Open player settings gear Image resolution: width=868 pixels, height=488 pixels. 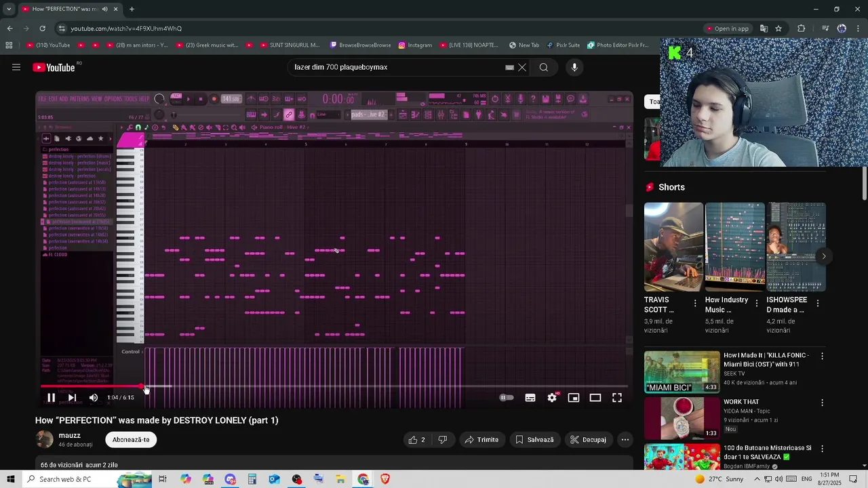coord(552,398)
